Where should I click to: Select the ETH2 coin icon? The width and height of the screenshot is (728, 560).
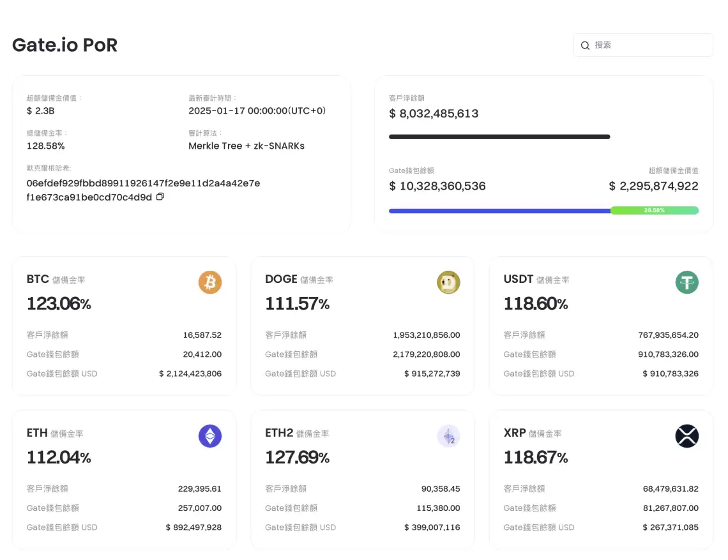448,435
